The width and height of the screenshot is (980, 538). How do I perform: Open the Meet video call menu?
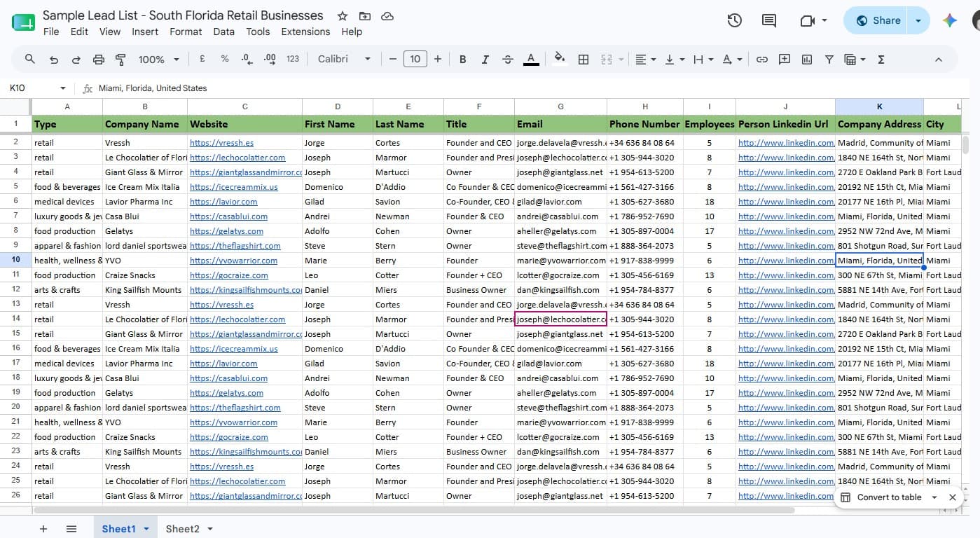pos(813,20)
